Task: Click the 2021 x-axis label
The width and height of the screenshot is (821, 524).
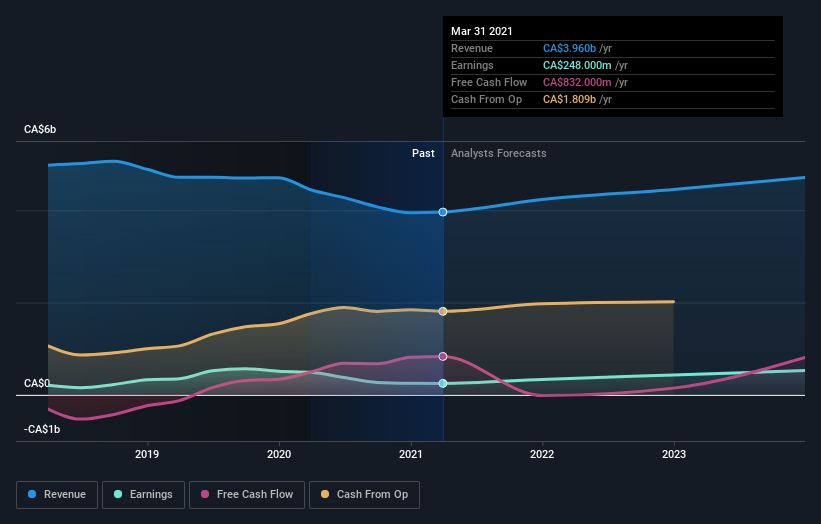Action: (410, 454)
